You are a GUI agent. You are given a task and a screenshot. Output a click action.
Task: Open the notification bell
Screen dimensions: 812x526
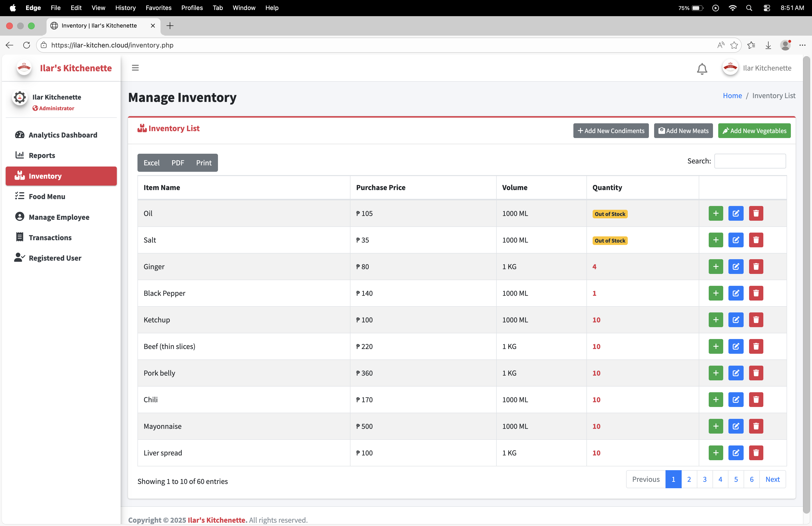tap(702, 69)
